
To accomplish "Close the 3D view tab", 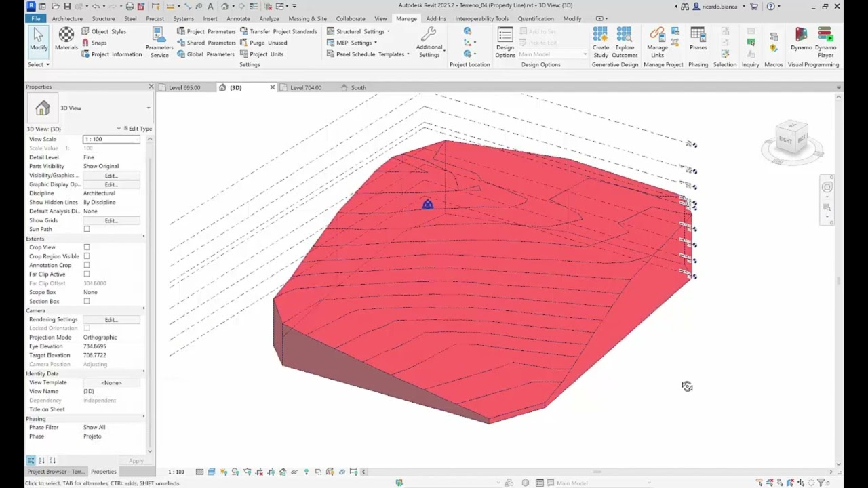I will [x=273, y=87].
